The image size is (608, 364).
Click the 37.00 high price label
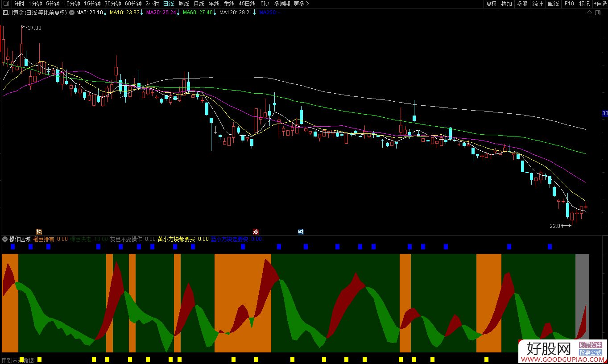tap(35, 28)
